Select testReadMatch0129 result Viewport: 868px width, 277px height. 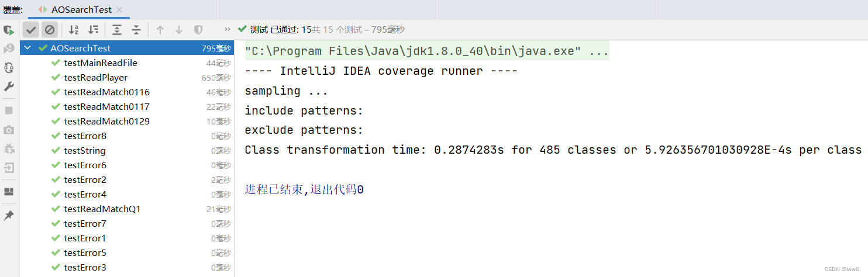click(126, 121)
